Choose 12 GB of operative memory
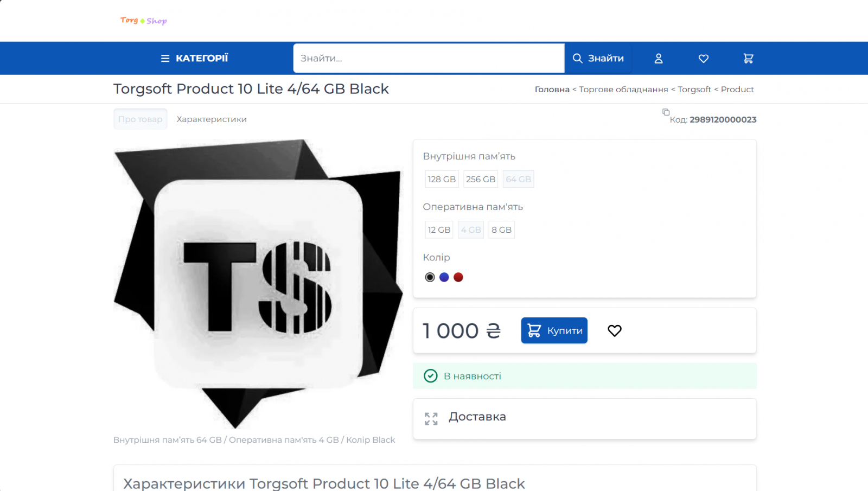 (438, 229)
